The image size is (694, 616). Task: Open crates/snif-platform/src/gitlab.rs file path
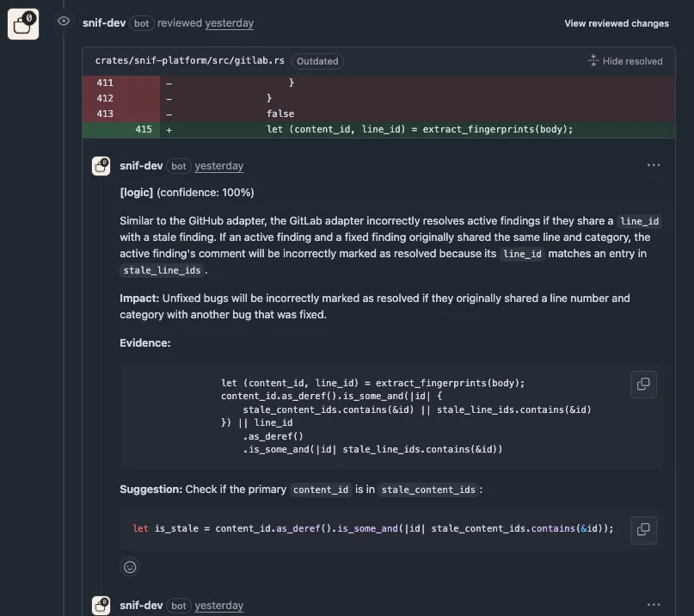coord(190,61)
